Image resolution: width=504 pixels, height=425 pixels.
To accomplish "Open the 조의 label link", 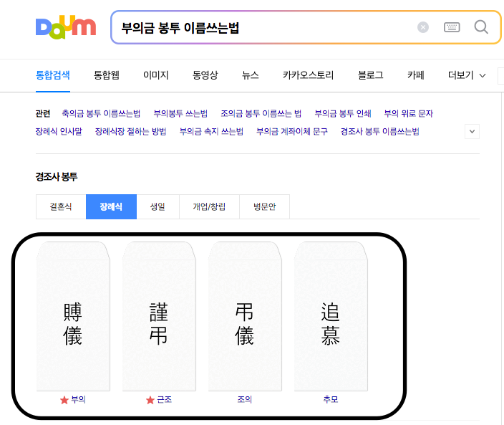I will pyautogui.click(x=245, y=400).
